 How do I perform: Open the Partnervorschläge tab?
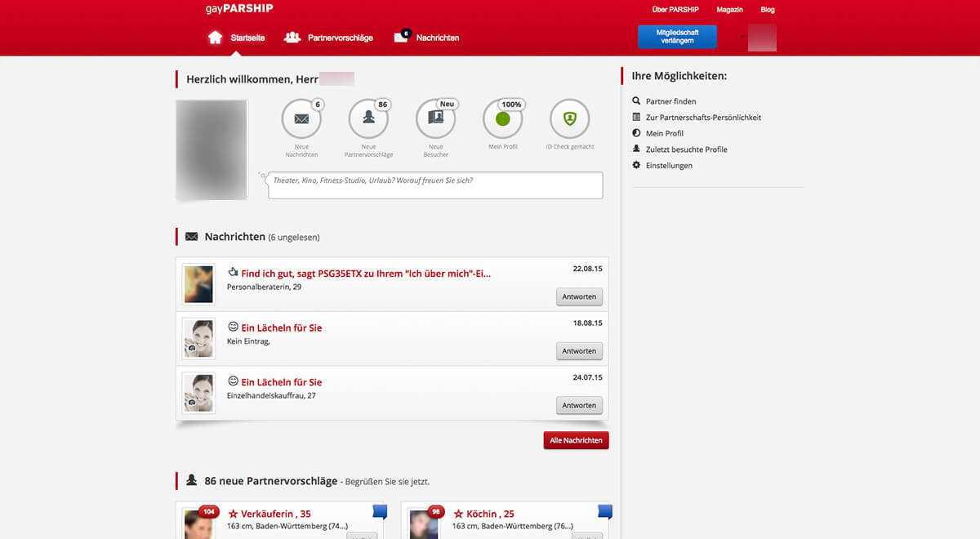point(328,38)
